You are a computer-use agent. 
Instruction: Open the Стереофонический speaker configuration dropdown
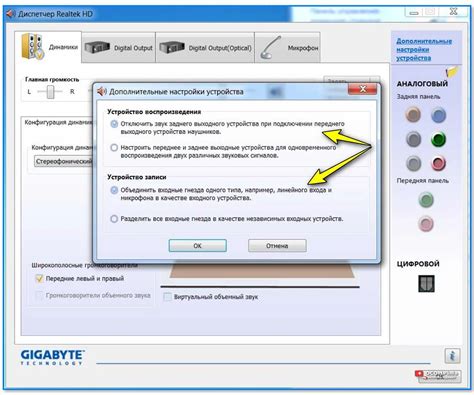click(x=64, y=161)
